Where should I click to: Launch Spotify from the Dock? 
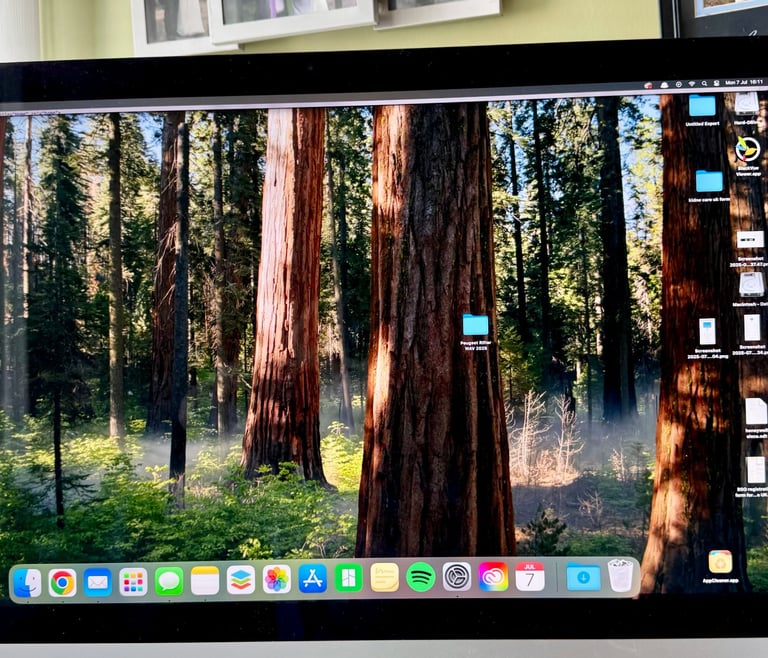pyautogui.click(x=421, y=577)
